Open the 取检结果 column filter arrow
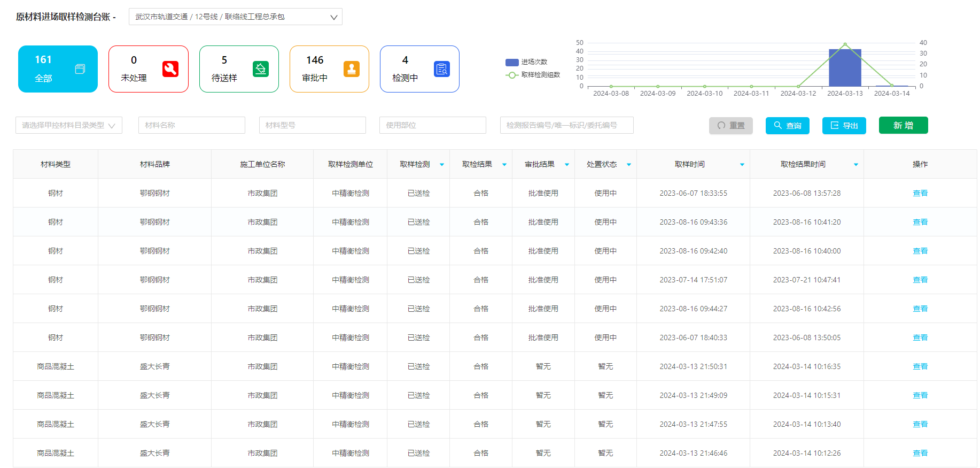This screenshot has height=468, width=980. pyautogui.click(x=504, y=165)
